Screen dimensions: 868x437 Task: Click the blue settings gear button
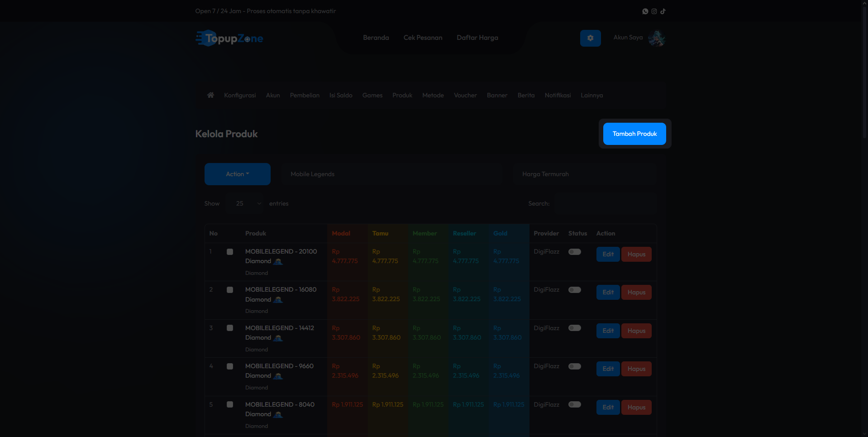click(591, 38)
